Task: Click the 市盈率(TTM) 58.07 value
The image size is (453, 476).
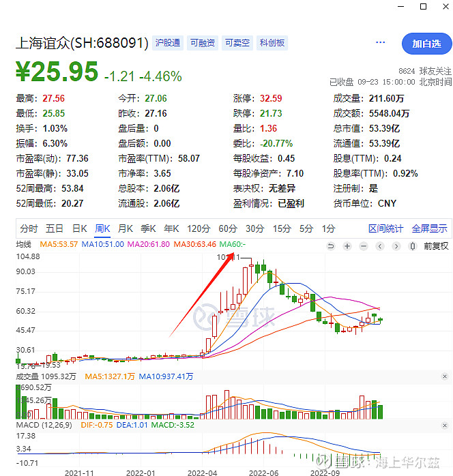Action: [x=189, y=158]
